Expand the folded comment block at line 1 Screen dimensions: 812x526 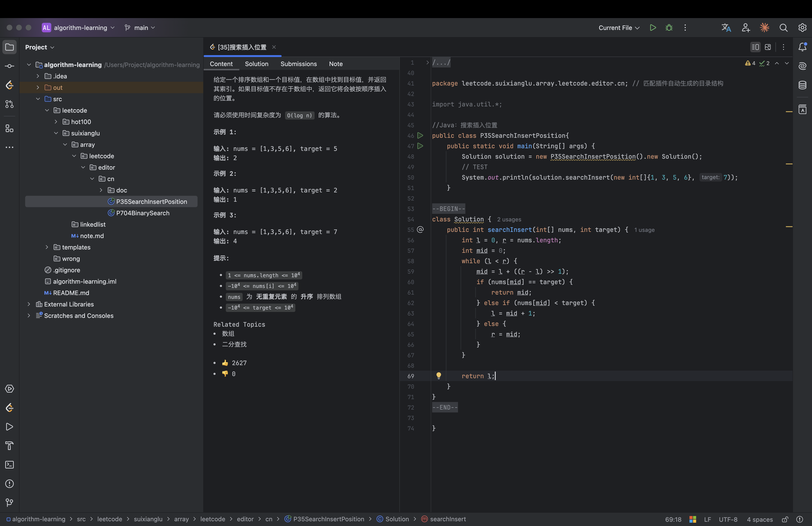coord(427,62)
